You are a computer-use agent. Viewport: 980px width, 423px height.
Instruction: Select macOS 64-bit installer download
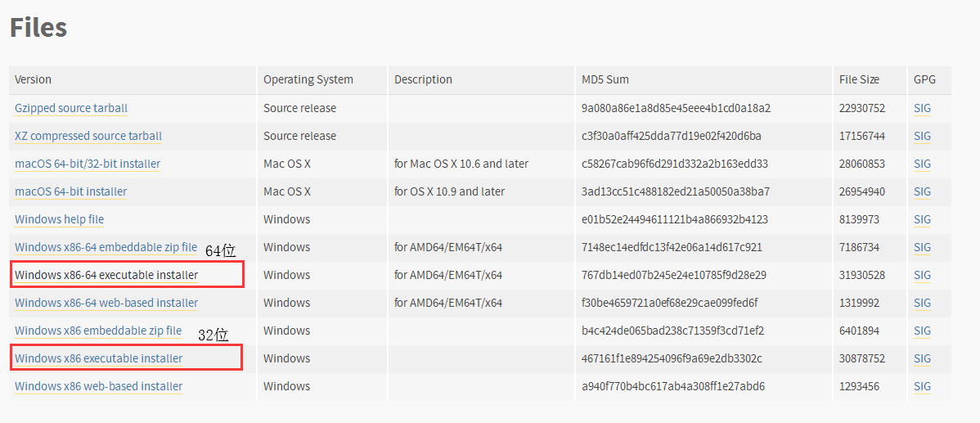70,191
